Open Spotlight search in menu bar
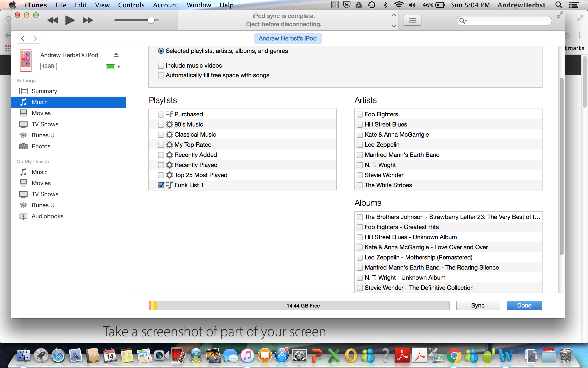Screen dimensions: 588x368 [558, 5]
